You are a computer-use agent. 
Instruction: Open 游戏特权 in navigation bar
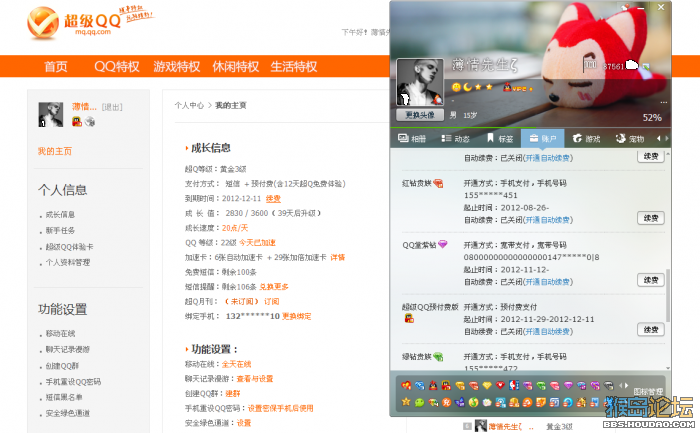[x=176, y=67]
